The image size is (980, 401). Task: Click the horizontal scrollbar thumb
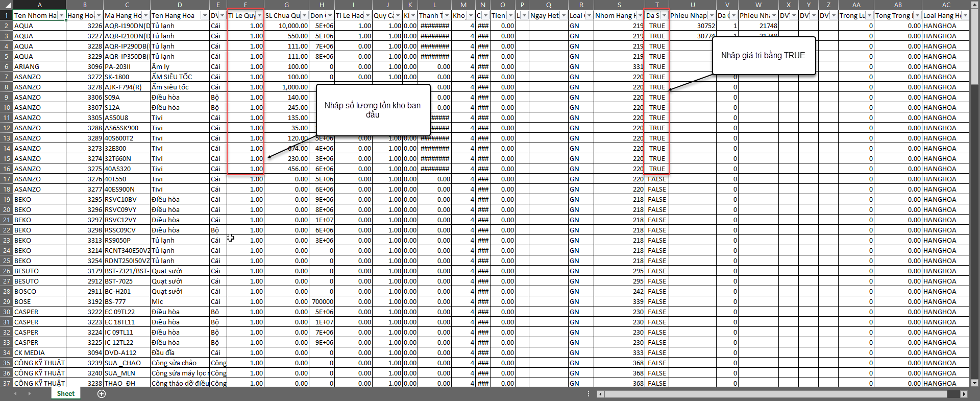pos(776,394)
